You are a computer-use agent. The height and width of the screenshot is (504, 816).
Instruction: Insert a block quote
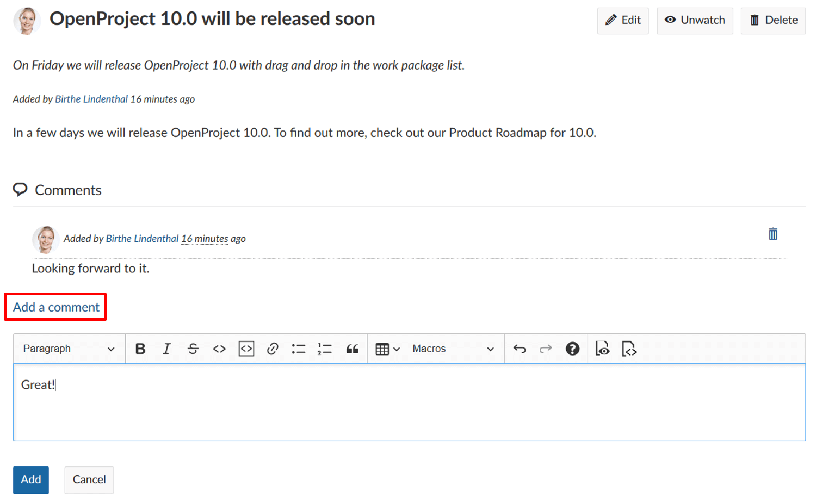pos(352,349)
